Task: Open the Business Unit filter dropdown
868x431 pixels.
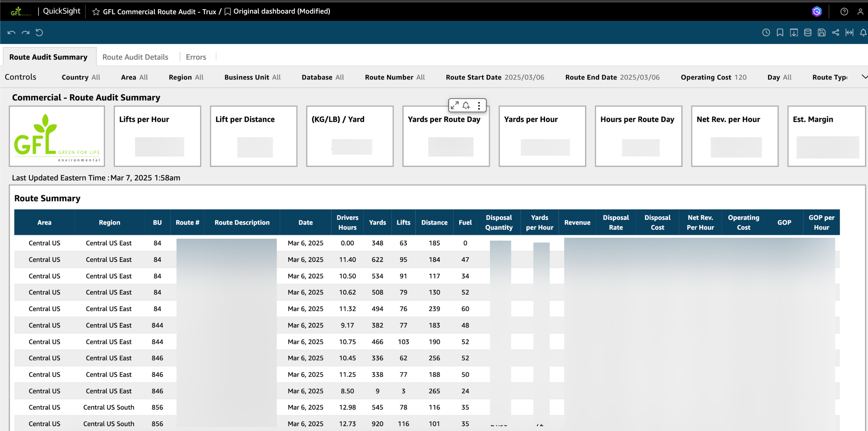Action: coord(253,77)
